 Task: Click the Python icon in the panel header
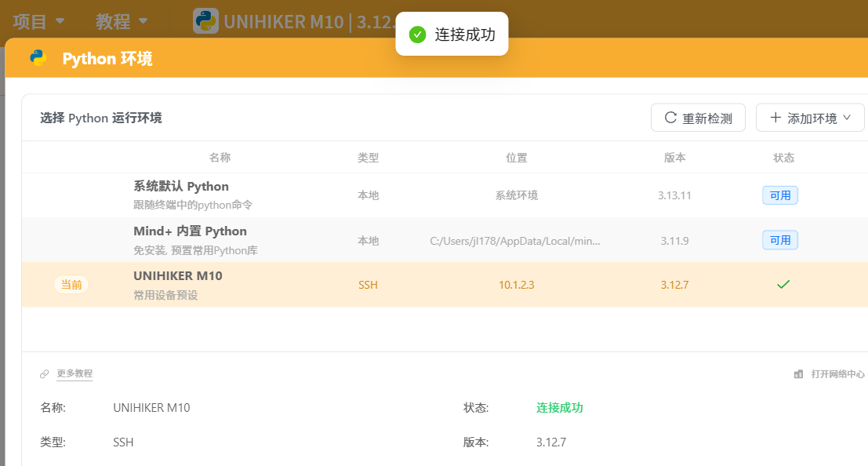coord(38,57)
